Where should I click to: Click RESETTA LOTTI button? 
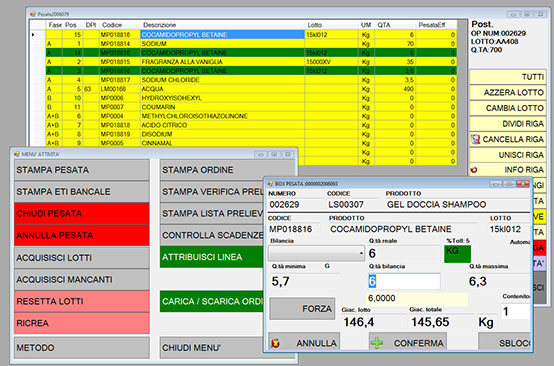(82, 301)
